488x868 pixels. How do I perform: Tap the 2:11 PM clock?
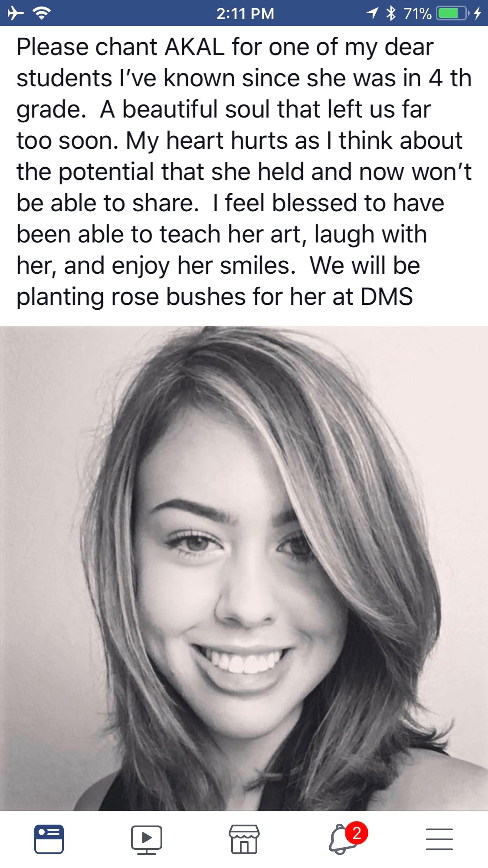pos(245,13)
